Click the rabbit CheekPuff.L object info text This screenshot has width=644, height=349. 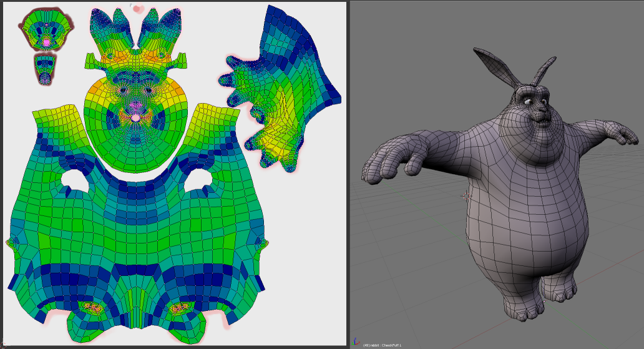pyautogui.click(x=383, y=345)
